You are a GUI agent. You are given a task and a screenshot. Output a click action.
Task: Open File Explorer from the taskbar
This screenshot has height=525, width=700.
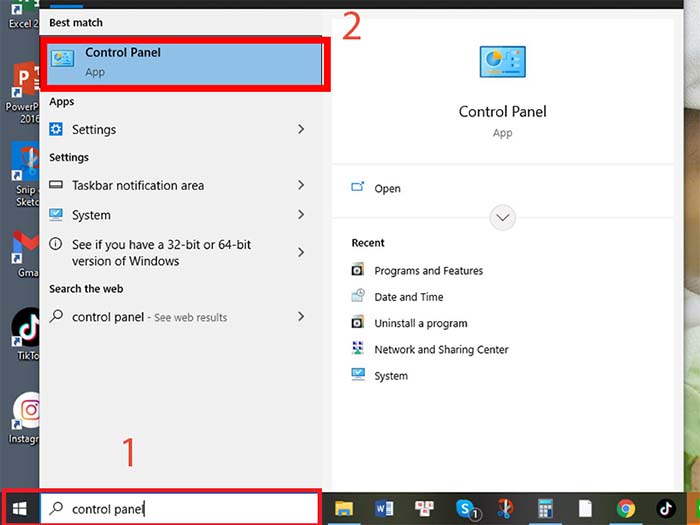(x=344, y=508)
